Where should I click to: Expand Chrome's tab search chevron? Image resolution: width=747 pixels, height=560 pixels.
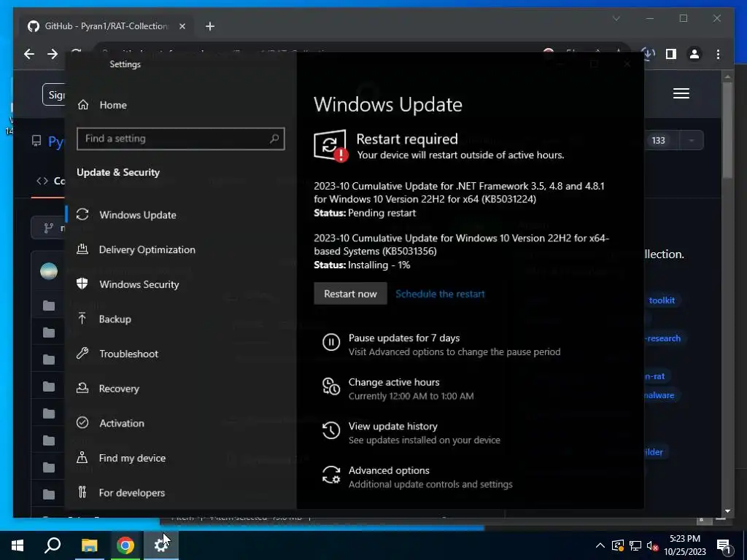(616, 18)
